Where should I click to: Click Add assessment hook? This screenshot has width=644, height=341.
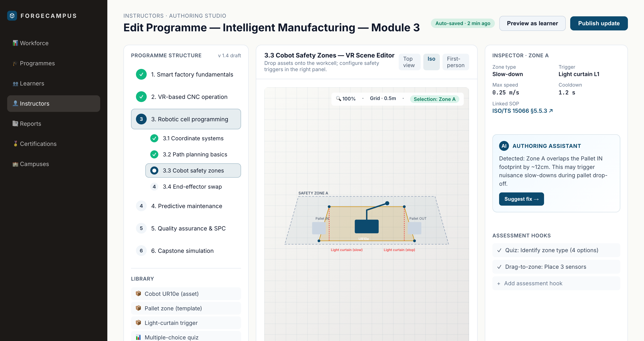point(556,283)
